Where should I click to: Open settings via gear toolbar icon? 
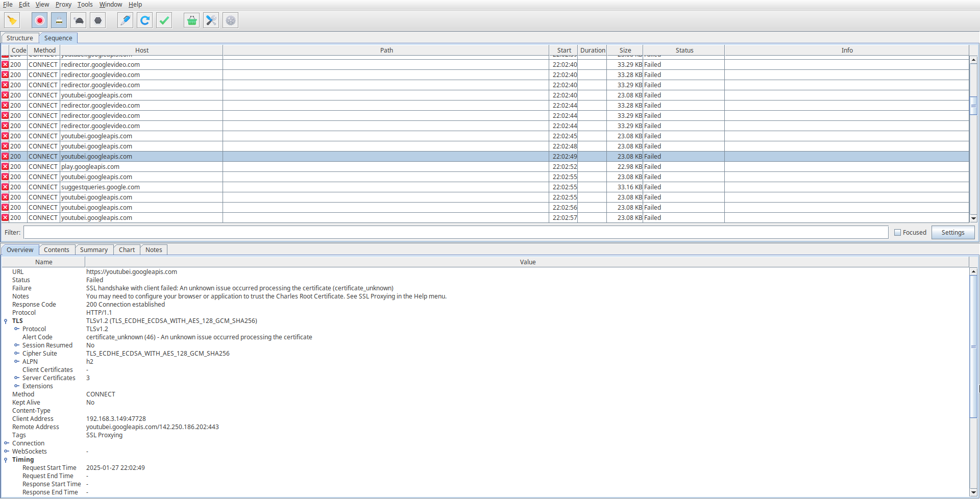[231, 20]
